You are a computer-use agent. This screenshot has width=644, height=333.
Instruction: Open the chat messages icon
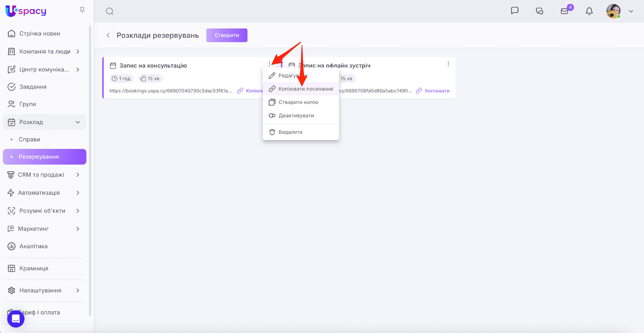click(514, 11)
